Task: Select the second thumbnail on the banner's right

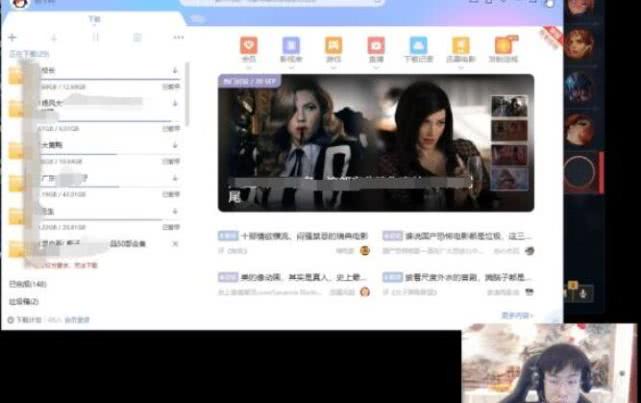Action: [509, 131]
